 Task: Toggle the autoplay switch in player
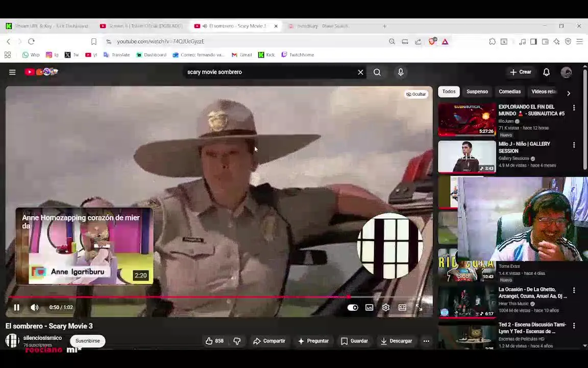(353, 308)
